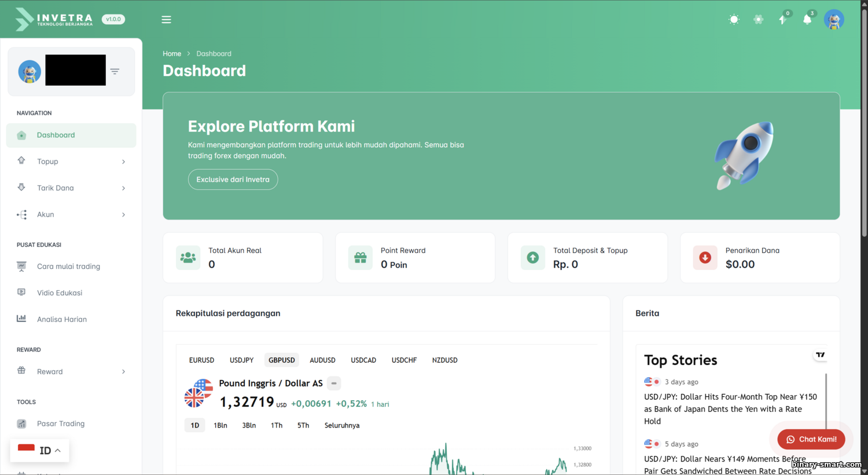Switch to the USDJPY chart tab
This screenshot has width=868, height=475.
241,360
